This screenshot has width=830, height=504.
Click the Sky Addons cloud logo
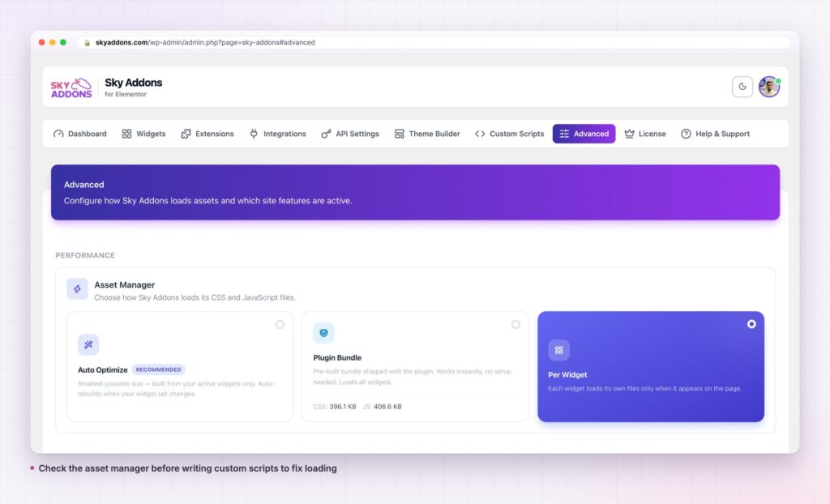pyautogui.click(x=71, y=88)
